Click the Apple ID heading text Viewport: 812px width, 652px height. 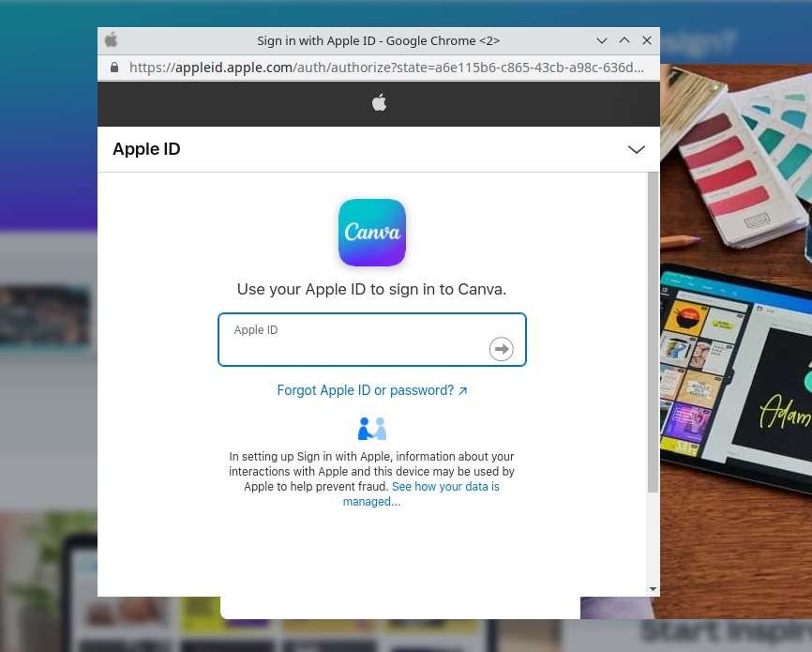click(x=146, y=149)
